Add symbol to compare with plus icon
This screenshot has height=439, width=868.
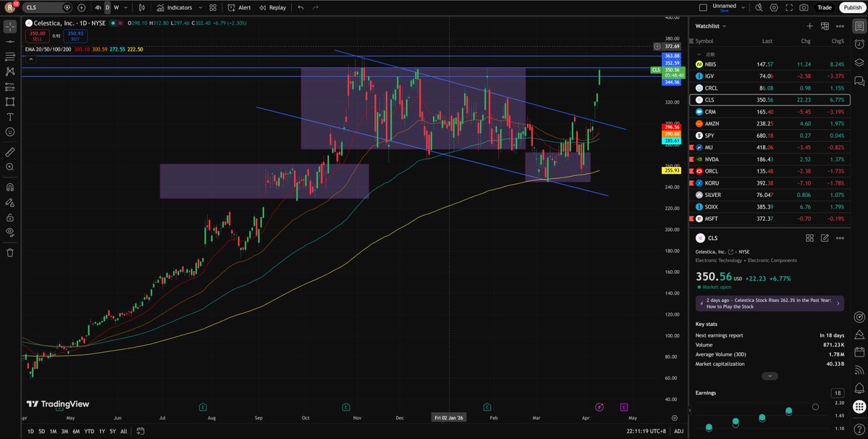pyautogui.click(x=81, y=8)
